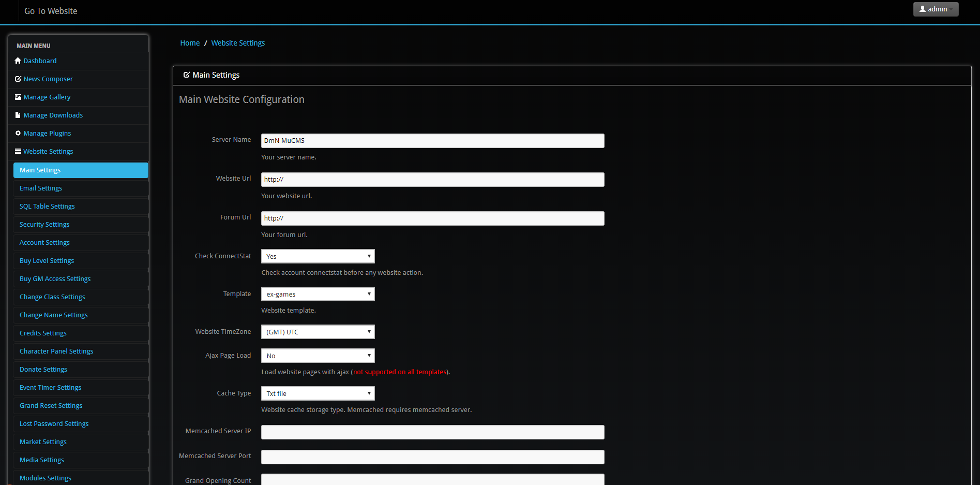Open Change Name Settings
Screen dimensions: 980x485
click(81, 315)
